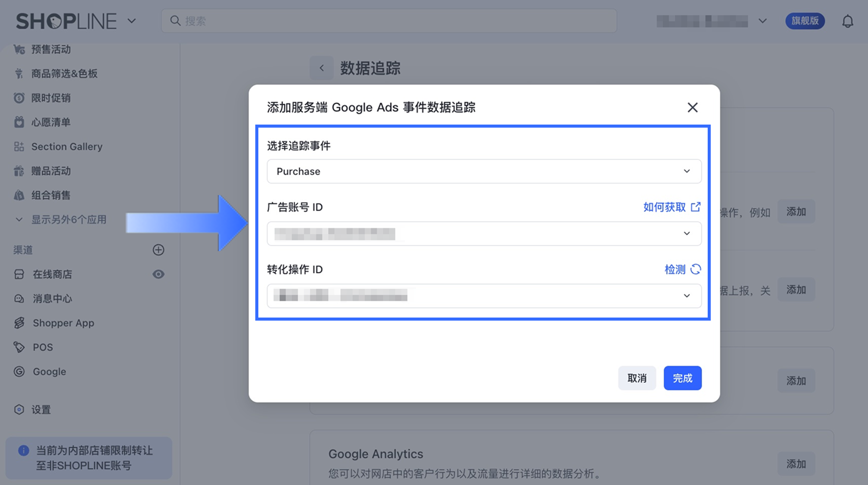This screenshot has height=485, width=868.
Task: Click the search magnifier icon
Action: pos(175,21)
